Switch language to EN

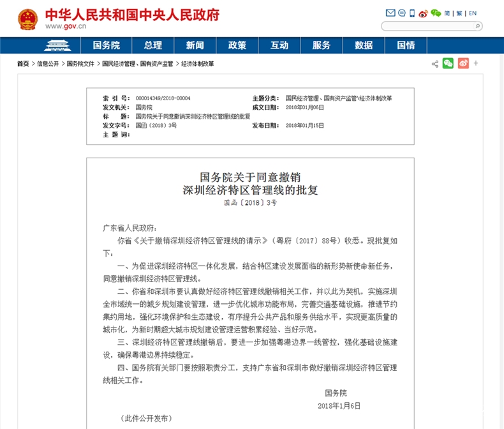click(x=473, y=13)
